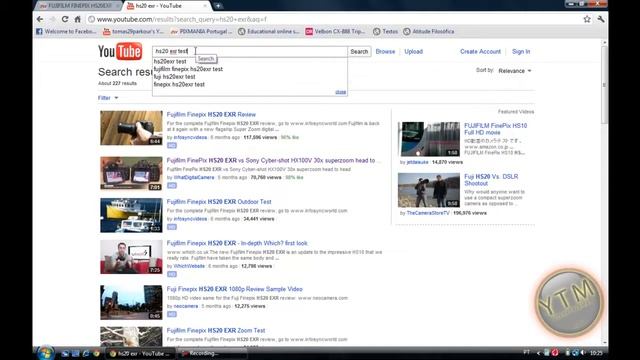Open the Facebook bookmark in bookmarks bar
The image size is (640, 360).
coord(66,31)
